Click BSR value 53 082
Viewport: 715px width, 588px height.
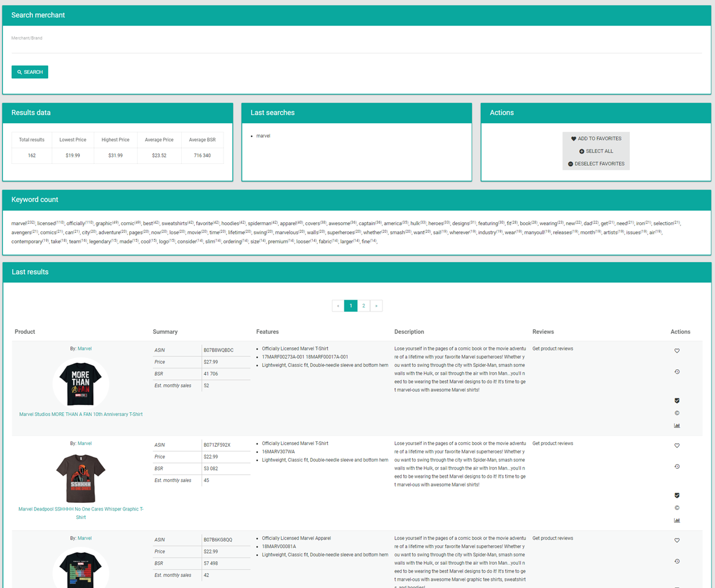tap(211, 469)
